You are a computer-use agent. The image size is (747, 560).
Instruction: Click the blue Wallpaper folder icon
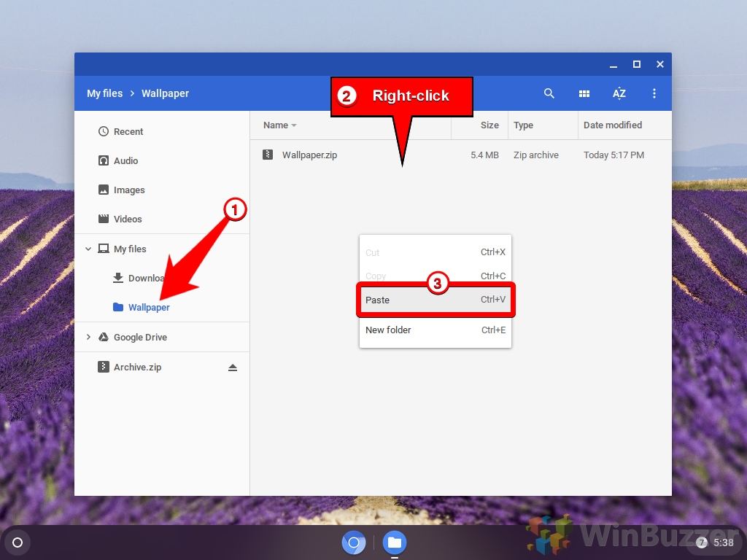[x=118, y=307]
